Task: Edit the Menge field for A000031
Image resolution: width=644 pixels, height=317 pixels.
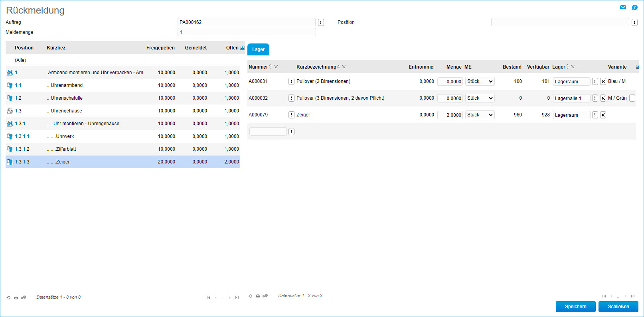Action: pos(450,81)
